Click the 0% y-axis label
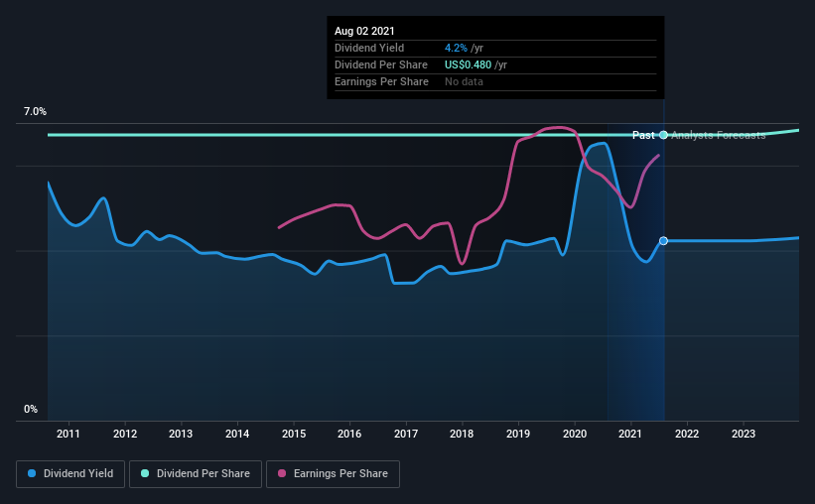This screenshot has width=815, height=504. click(x=31, y=410)
